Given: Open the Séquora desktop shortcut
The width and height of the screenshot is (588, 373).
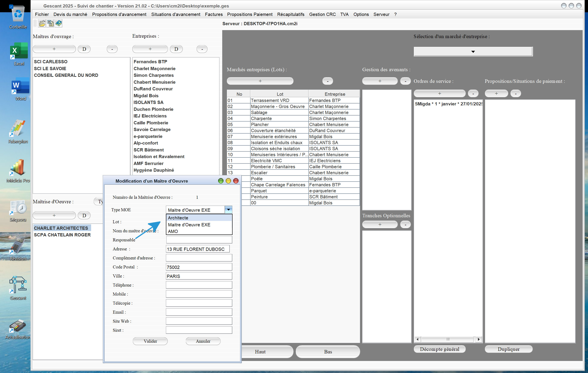Looking at the screenshot, I should 18,211.
